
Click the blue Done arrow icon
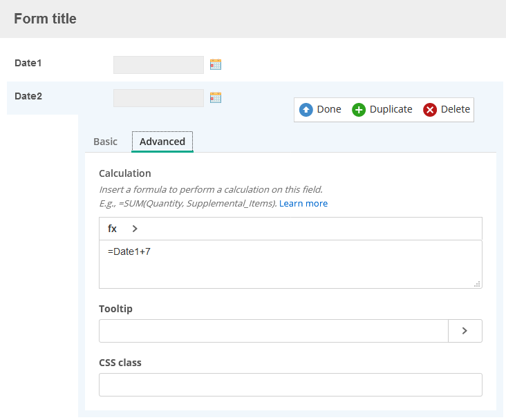(x=306, y=110)
